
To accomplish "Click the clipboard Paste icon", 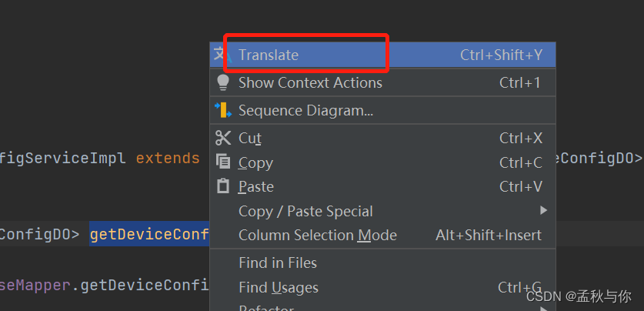I will click(223, 186).
